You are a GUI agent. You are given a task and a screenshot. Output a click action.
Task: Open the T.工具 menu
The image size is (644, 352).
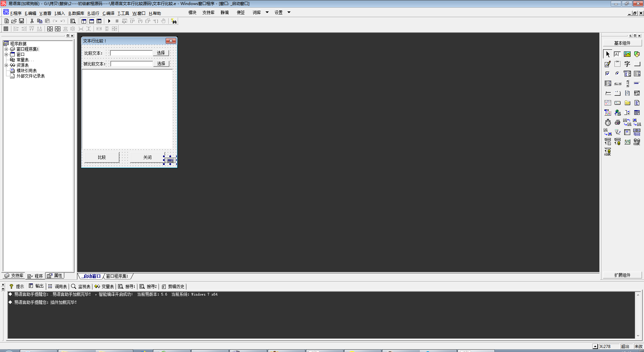(123, 13)
